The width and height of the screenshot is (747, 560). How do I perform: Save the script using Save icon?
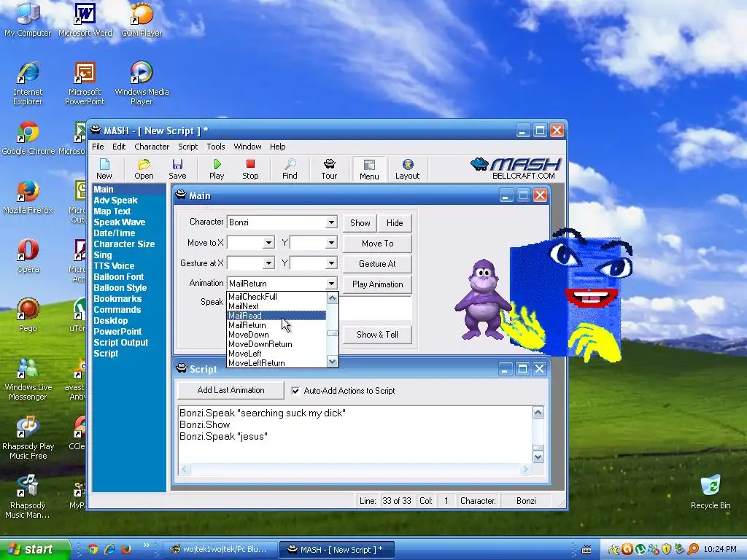click(177, 169)
